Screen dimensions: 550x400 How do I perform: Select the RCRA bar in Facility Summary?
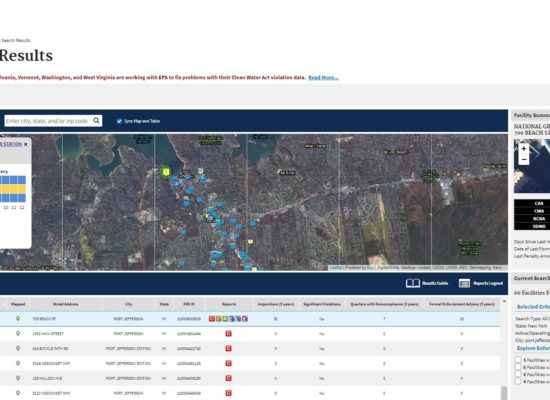tap(532, 219)
